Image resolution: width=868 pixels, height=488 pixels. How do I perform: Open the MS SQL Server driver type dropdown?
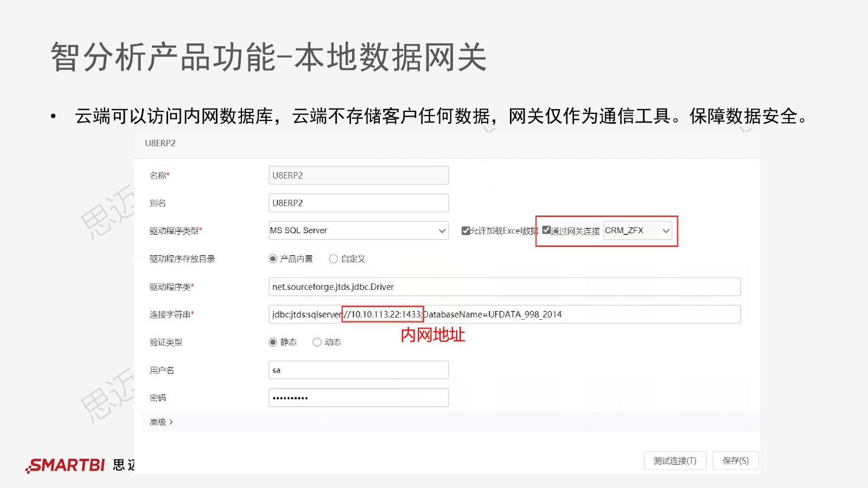[358, 231]
